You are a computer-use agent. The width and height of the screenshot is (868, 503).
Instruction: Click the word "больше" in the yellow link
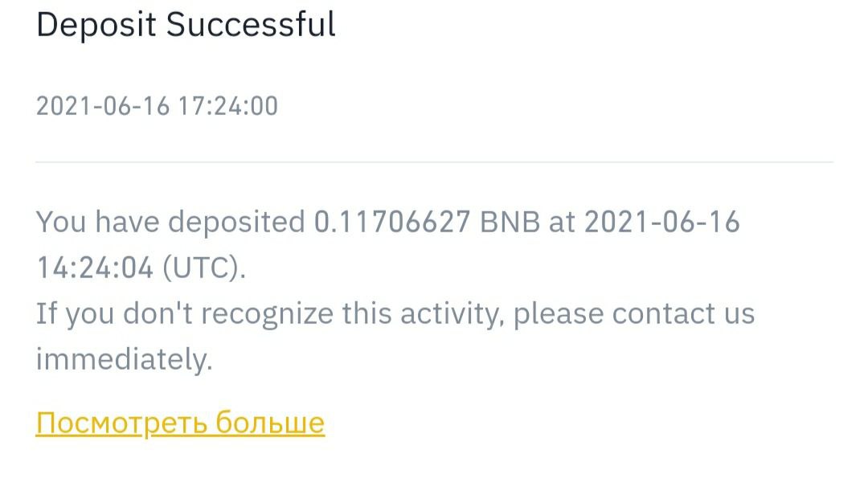point(269,423)
